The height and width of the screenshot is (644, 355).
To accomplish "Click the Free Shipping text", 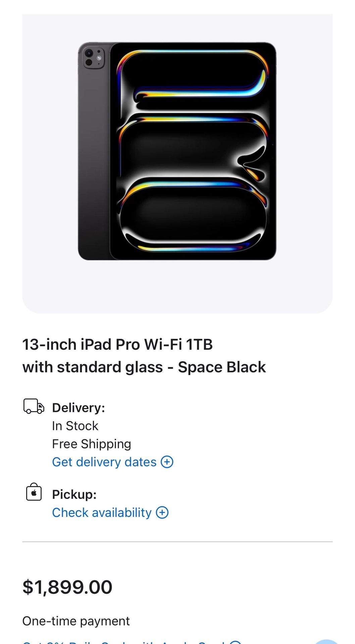I will (91, 444).
